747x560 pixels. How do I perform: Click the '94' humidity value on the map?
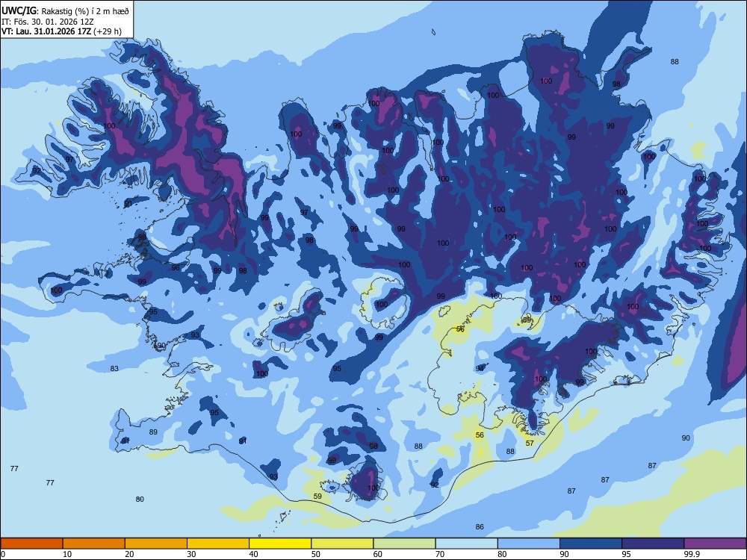[480, 369]
